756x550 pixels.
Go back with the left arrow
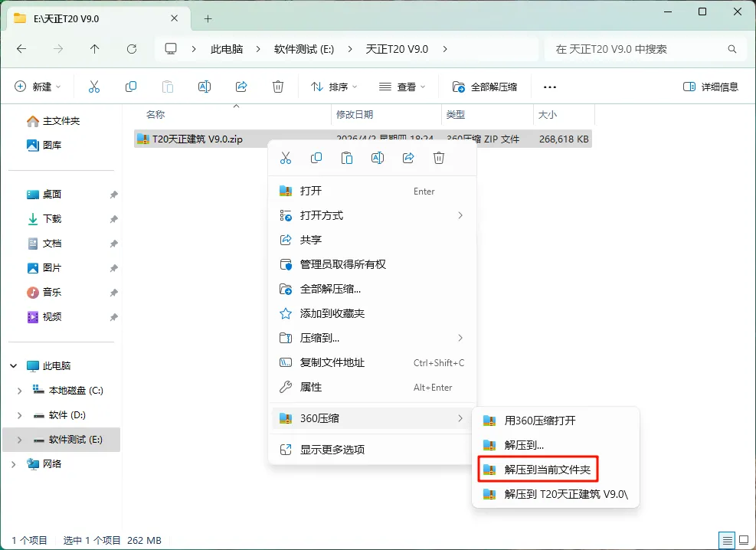tap(21, 49)
